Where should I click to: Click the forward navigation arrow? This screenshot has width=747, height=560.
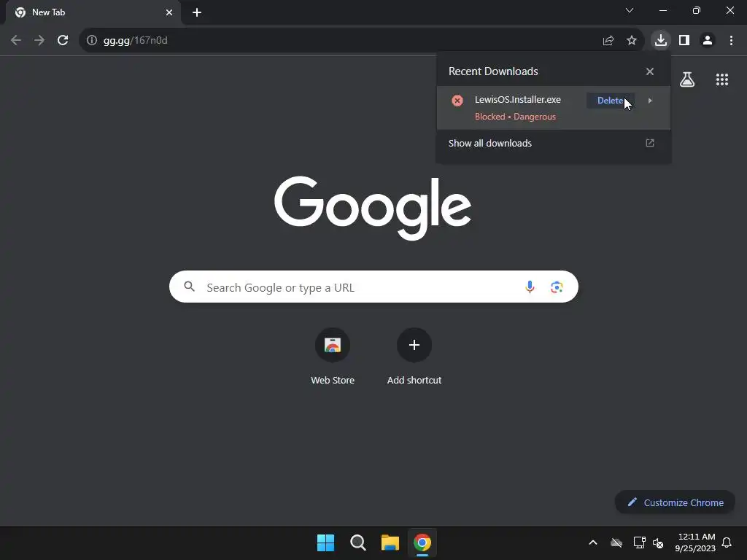click(x=39, y=41)
